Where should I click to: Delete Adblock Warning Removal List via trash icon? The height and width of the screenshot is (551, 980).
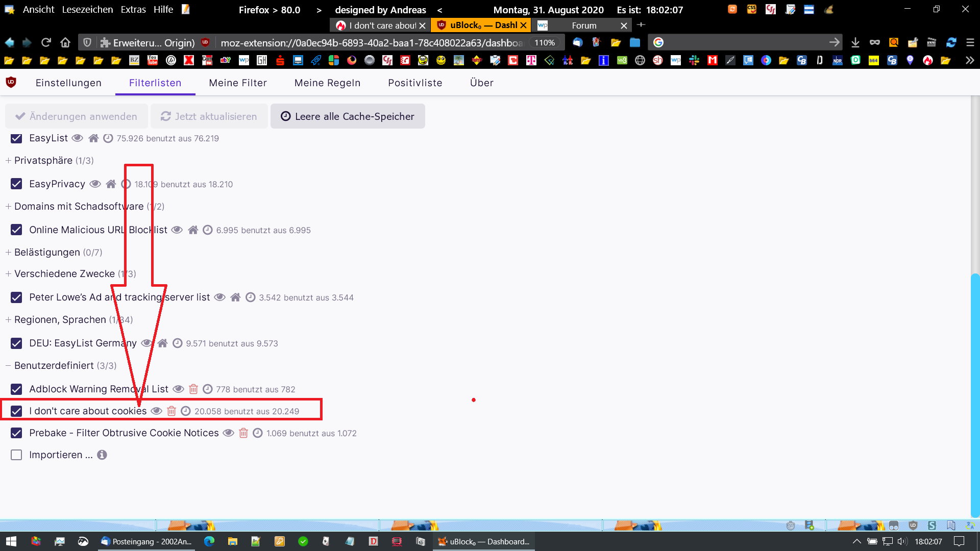point(193,389)
